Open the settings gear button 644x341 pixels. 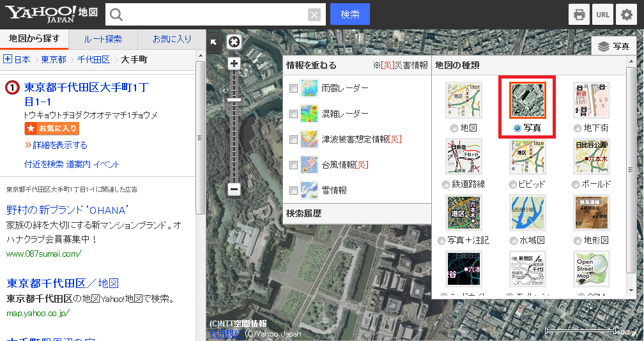click(x=626, y=15)
